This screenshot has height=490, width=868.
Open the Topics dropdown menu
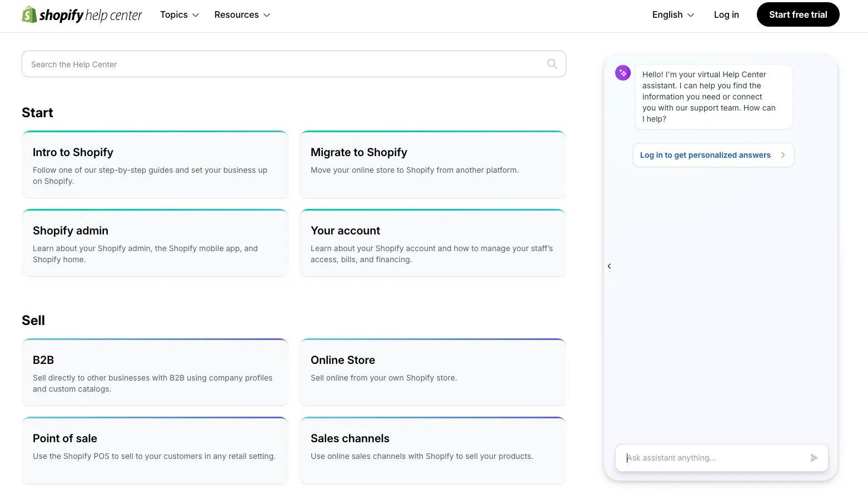179,15
